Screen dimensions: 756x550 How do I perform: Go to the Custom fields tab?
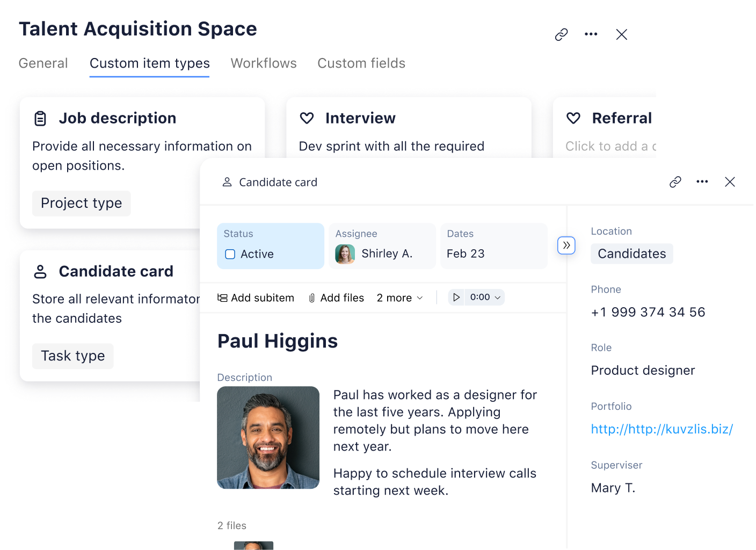coord(361,63)
